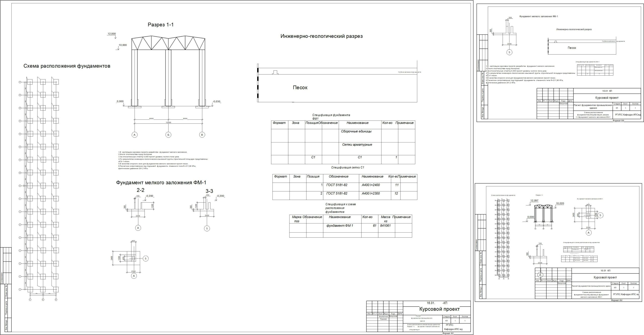Viewport: 644px width, 335px height.
Task: Click the large 'Инженерно-геологический разрез' heading on A1 sheet
Action: [321, 36]
